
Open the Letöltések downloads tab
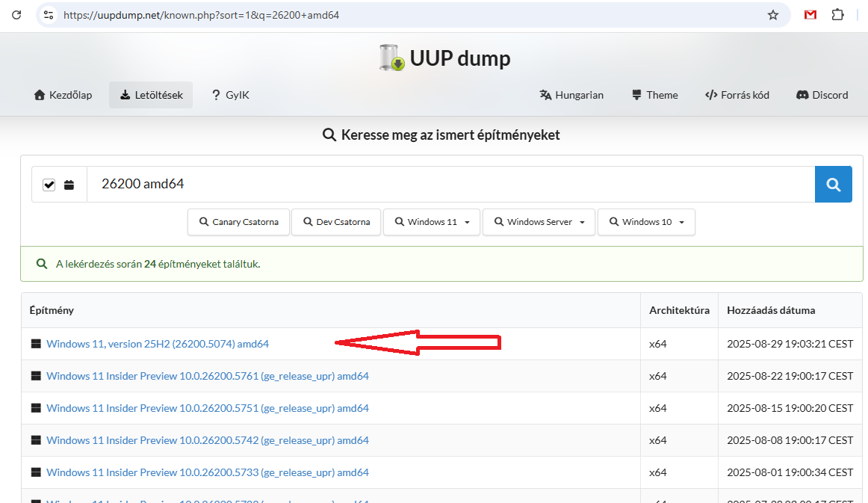151,95
